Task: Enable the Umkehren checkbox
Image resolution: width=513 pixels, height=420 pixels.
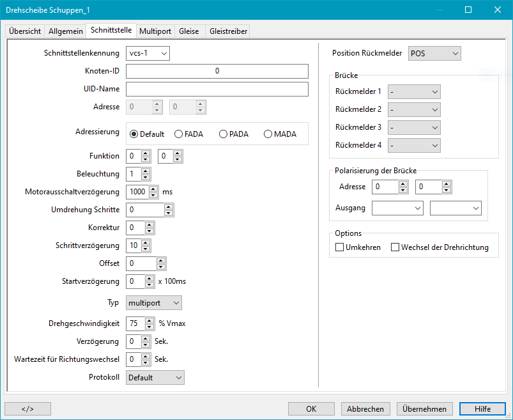Action: coord(341,247)
